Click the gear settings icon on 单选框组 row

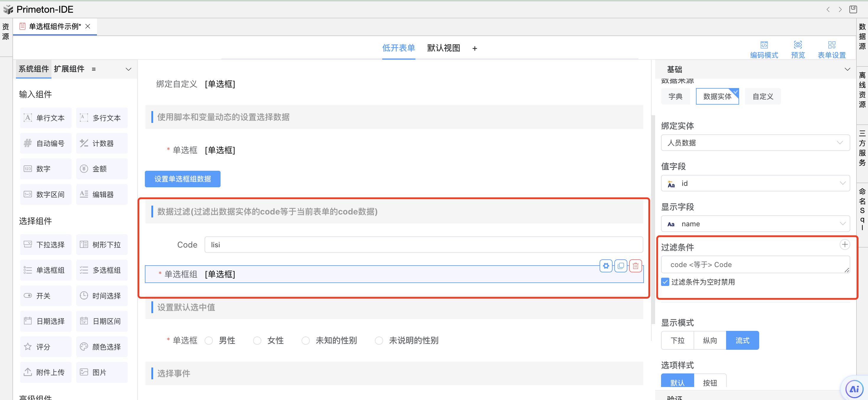(x=606, y=266)
